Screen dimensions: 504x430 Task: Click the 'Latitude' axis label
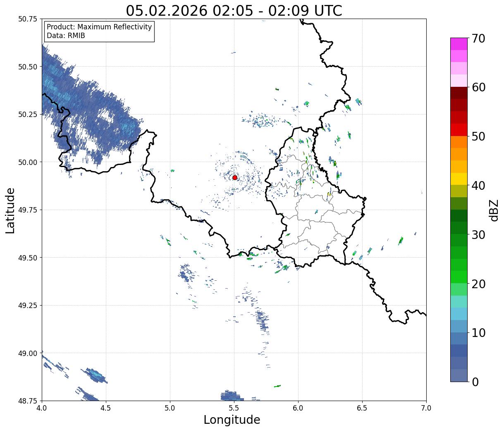(x=10, y=210)
